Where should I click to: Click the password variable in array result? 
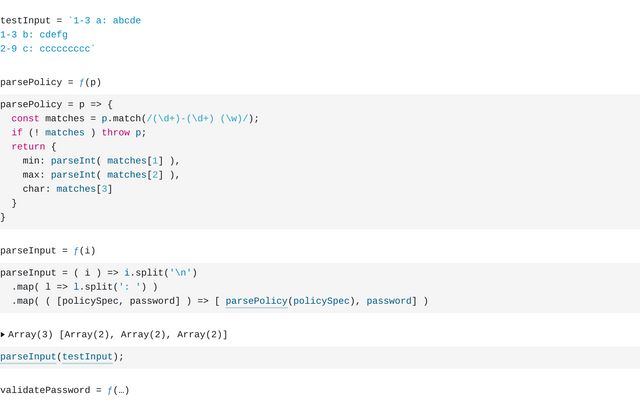pyautogui.click(x=389, y=301)
